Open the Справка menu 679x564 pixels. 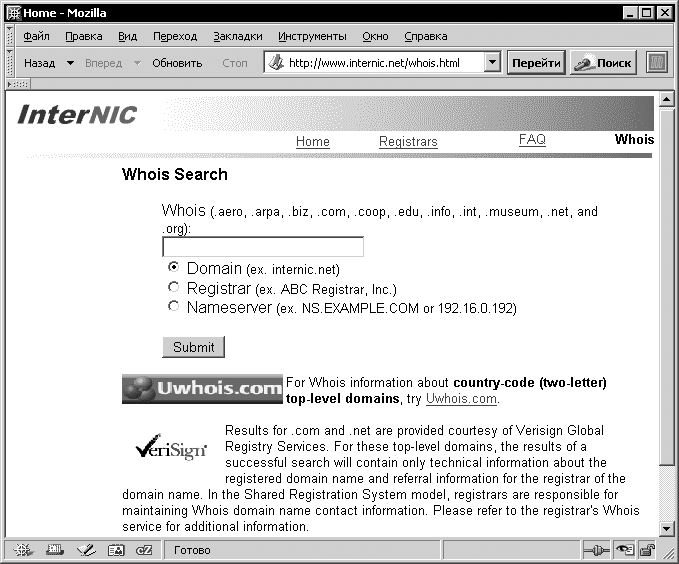point(426,36)
